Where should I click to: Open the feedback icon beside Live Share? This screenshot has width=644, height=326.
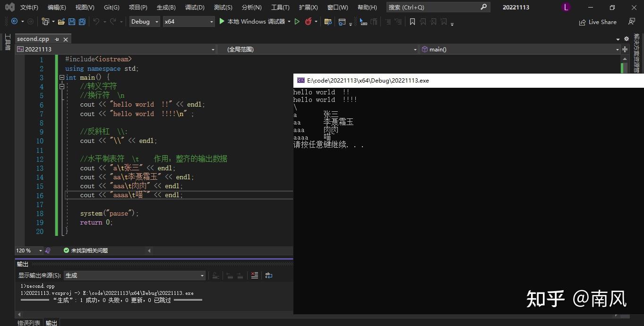(x=632, y=22)
